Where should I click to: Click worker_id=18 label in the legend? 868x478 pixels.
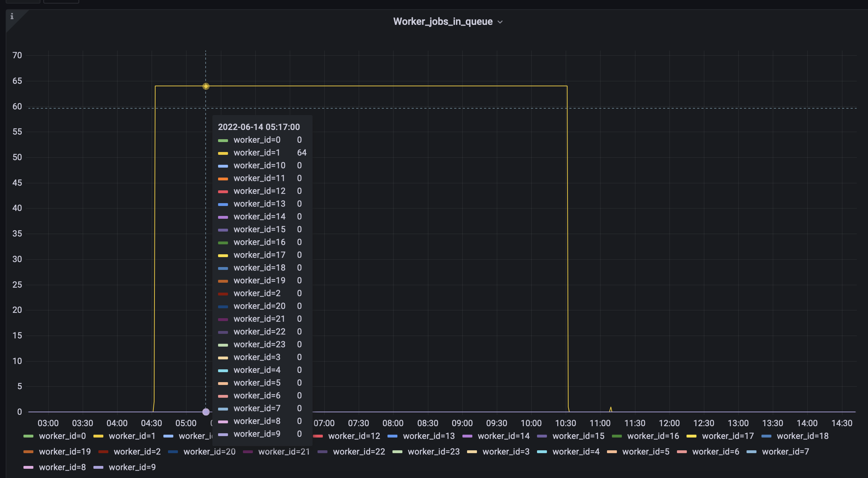tap(803, 436)
